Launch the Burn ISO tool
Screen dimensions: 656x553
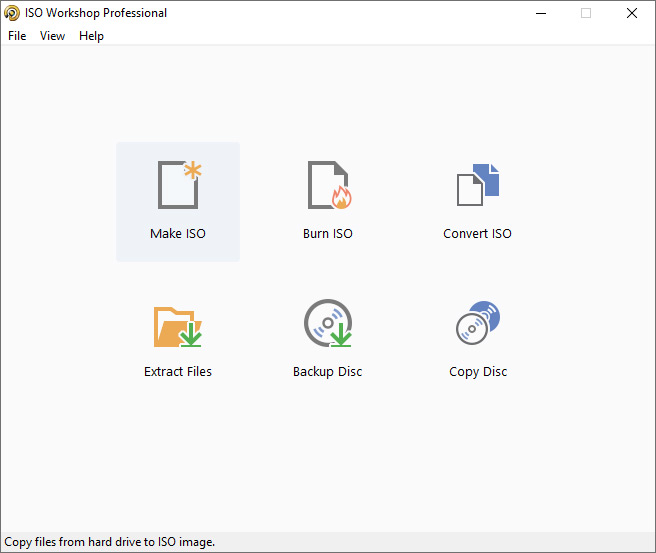[x=328, y=202]
